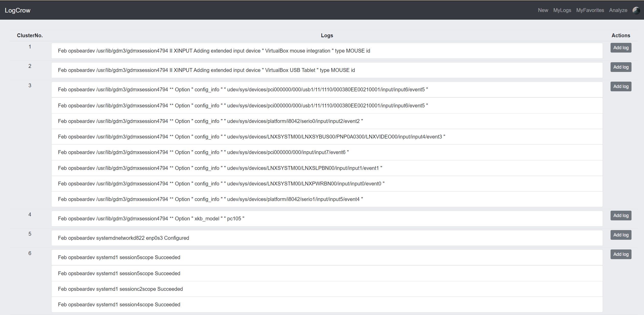The height and width of the screenshot is (315, 644).
Task: Click the user avatar icon
Action: pyautogui.click(x=636, y=10)
